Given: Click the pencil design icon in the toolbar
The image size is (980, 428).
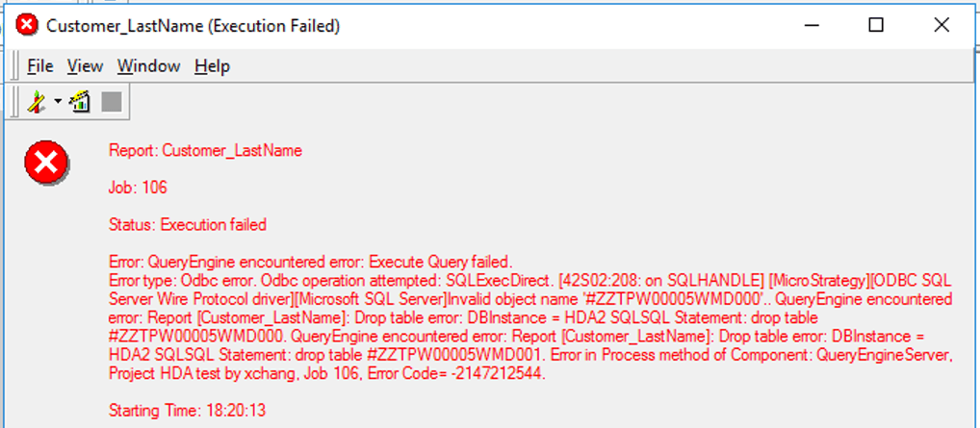Looking at the screenshot, I should click(x=37, y=102).
